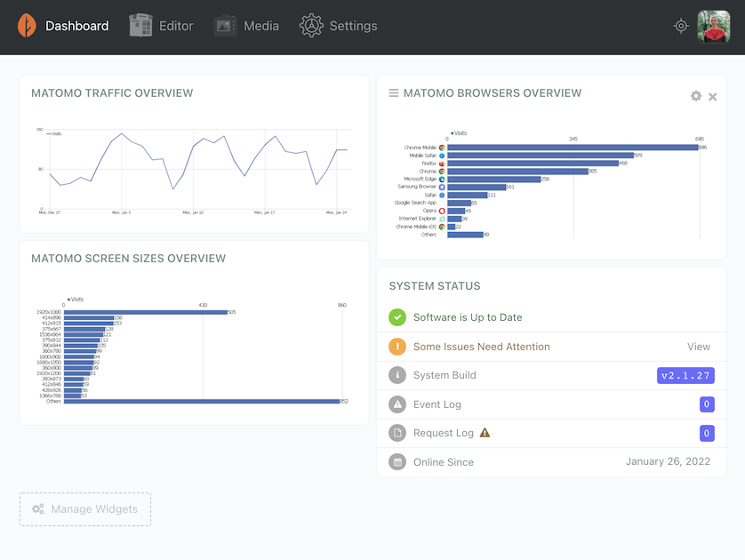Viewport: 745px width, 560px height.
Task: Click the Firefox browser icon in chart
Action: click(x=442, y=164)
